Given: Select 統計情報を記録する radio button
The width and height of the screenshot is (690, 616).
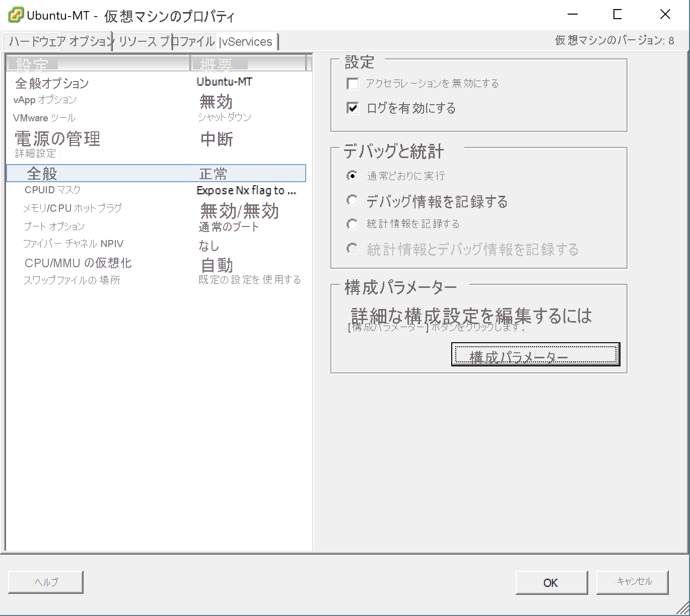Looking at the screenshot, I should (353, 224).
